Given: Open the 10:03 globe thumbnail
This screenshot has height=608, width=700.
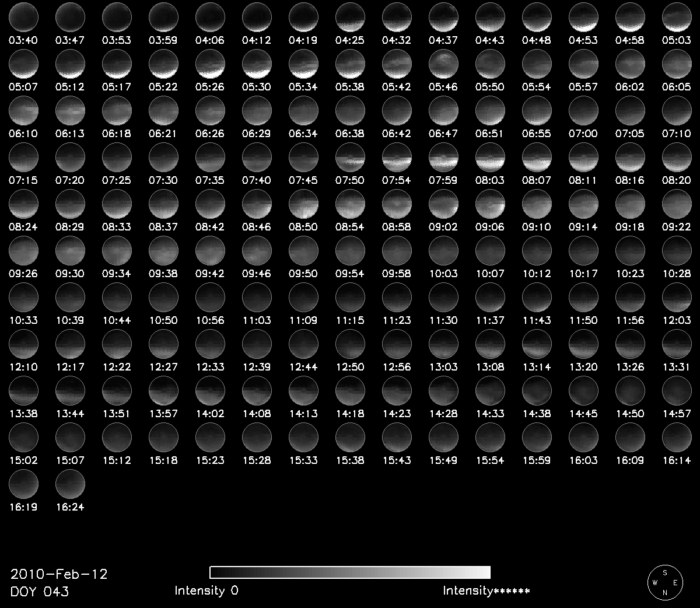Looking at the screenshot, I should pos(443,250).
